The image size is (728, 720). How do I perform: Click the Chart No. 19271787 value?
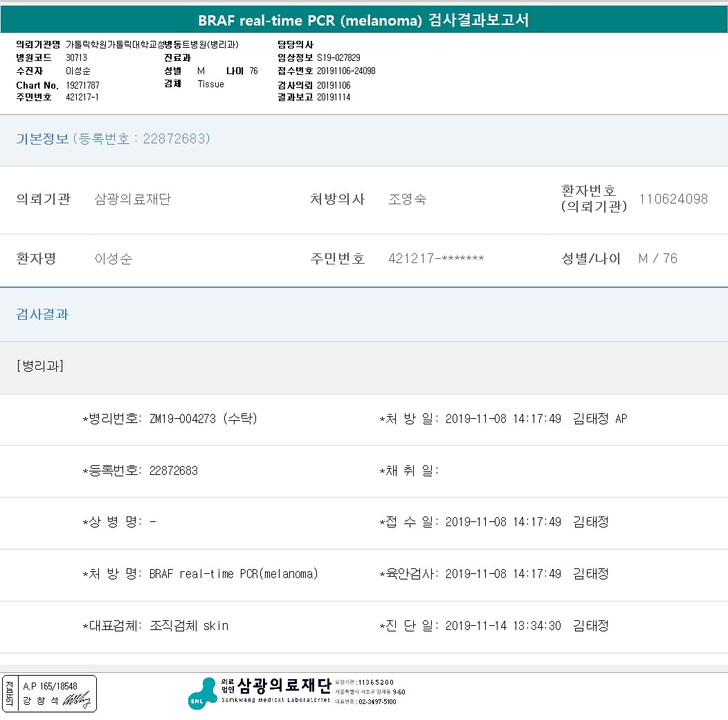tap(83, 85)
